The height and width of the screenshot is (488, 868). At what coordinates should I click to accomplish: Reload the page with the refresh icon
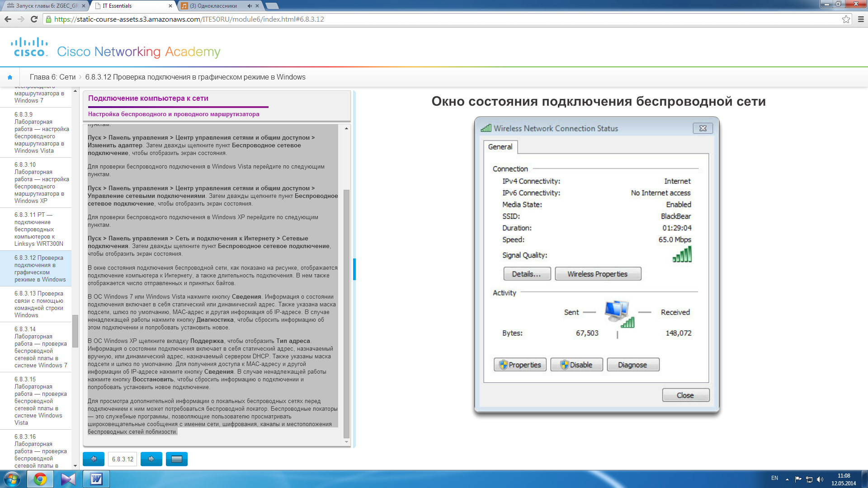[x=34, y=19]
